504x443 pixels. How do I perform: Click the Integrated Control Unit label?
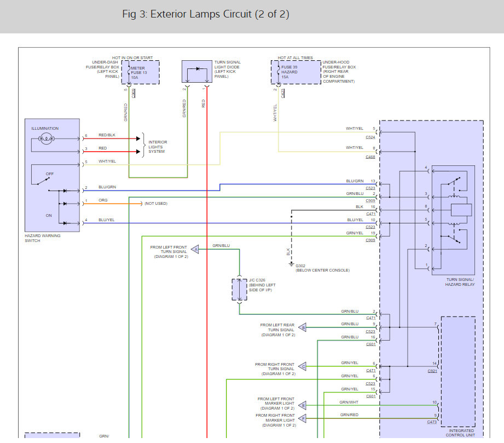coord(460,433)
